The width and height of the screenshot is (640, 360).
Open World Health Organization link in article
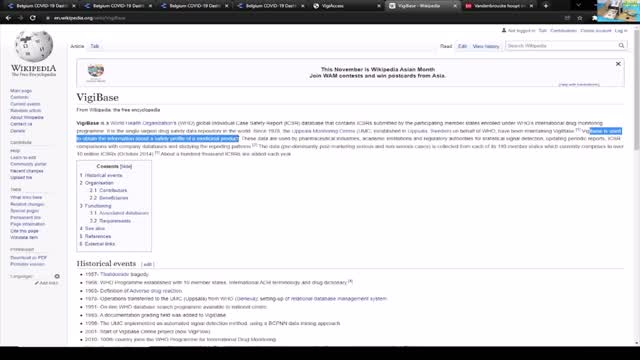coord(143,123)
